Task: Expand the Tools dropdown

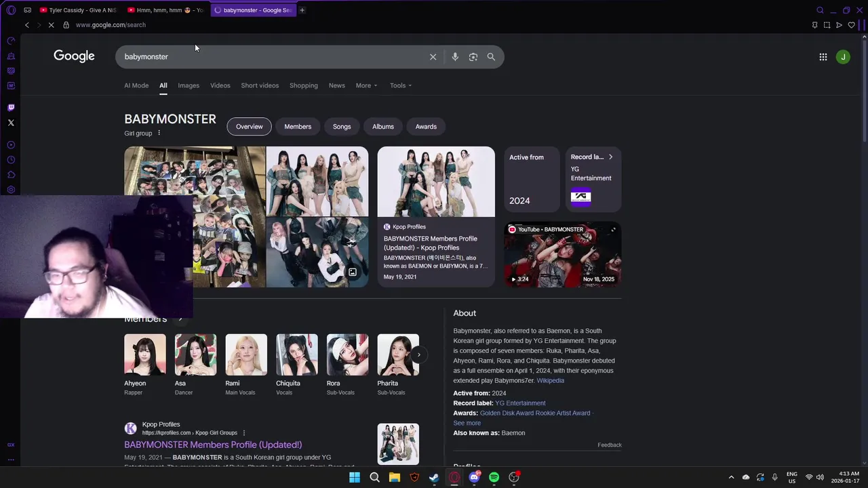Action: pyautogui.click(x=401, y=85)
